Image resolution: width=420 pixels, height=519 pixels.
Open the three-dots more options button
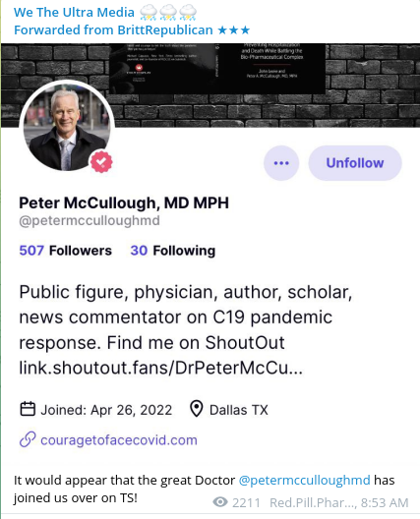281,163
